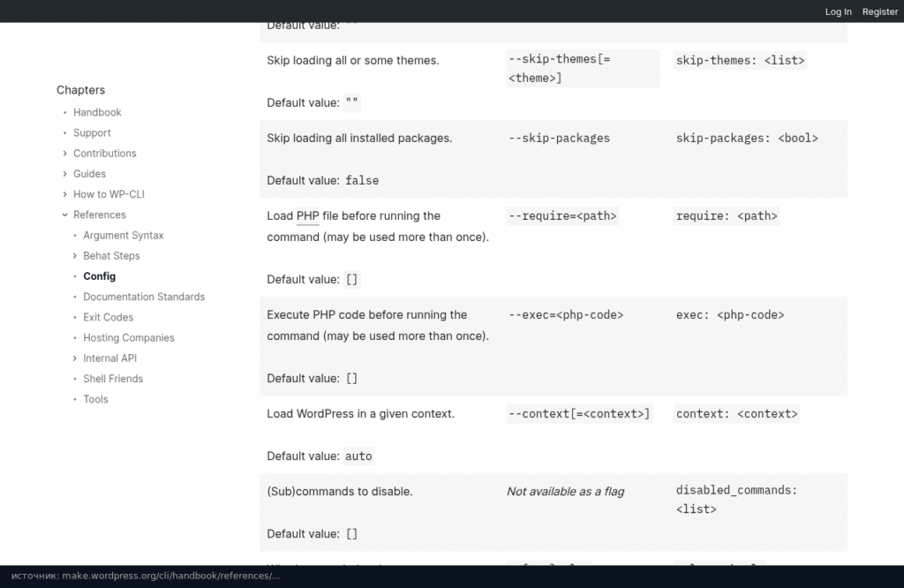Collapse the References chapter chevron
The image size is (904, 588).
click(64, 215)
